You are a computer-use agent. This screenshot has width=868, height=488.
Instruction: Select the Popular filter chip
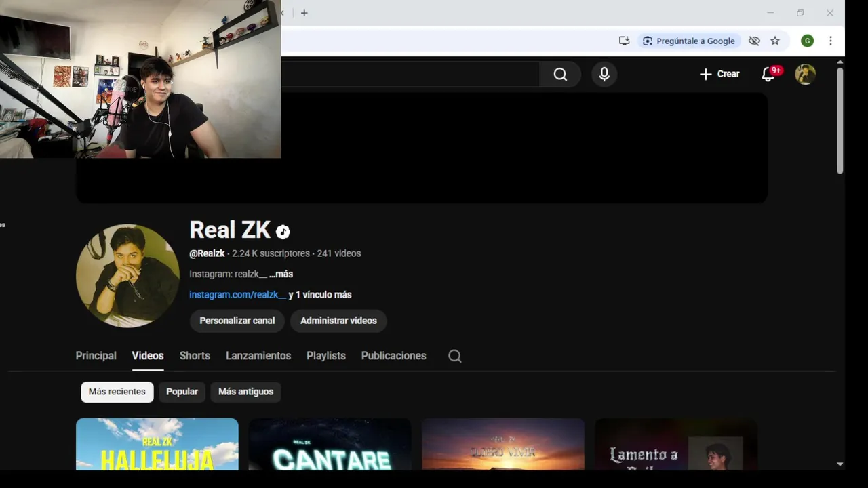tap(182, 392)
